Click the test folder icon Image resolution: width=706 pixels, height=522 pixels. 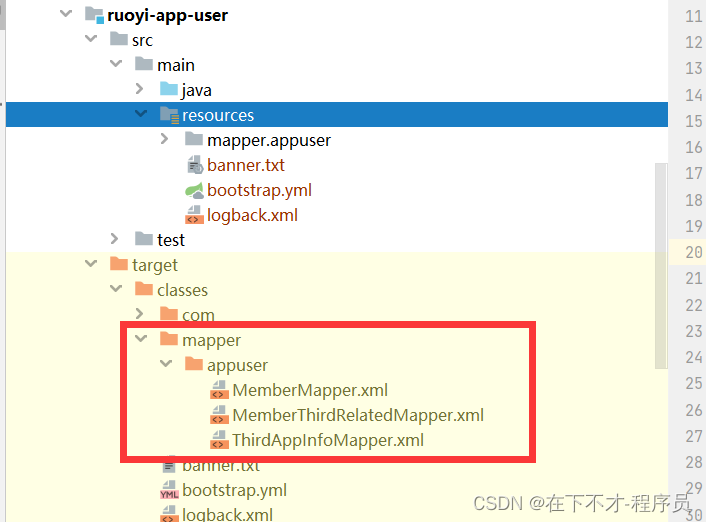point(144,239)
